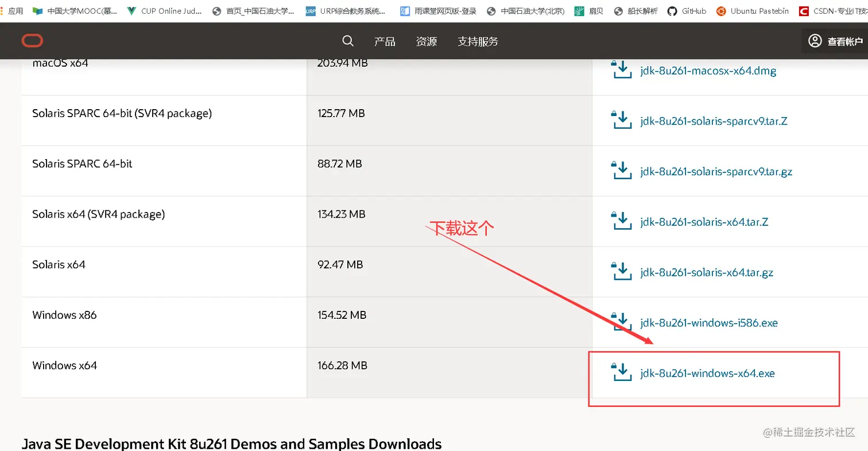
Task: Open the 应用 apps shortcut
Action: pos(11,11)
